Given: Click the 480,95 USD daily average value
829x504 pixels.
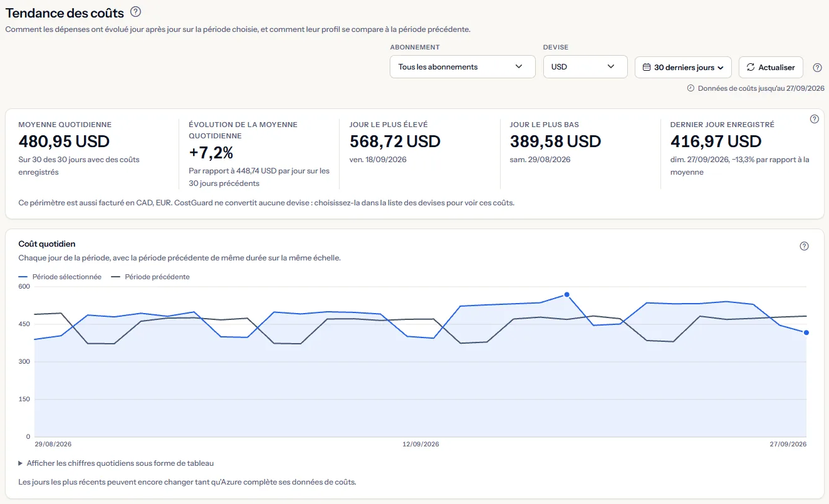Looking at the screenshot, I should 64,141.
